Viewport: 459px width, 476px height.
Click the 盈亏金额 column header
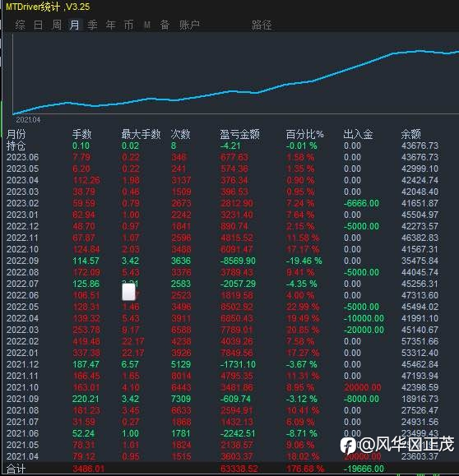pos(239,134)
